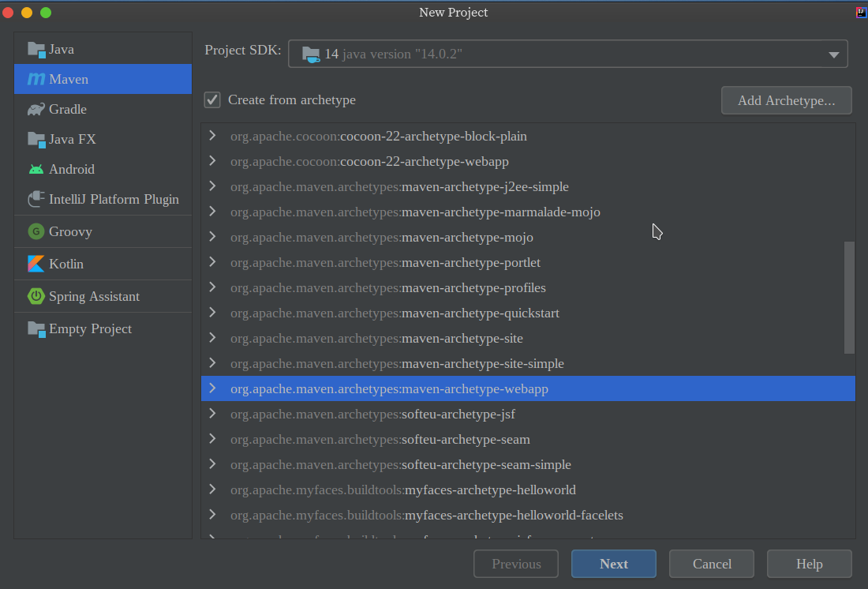Viewport: 868px width, 589px height.
Task: Click the archetype list scrollbar thumb
Action: 849,297
